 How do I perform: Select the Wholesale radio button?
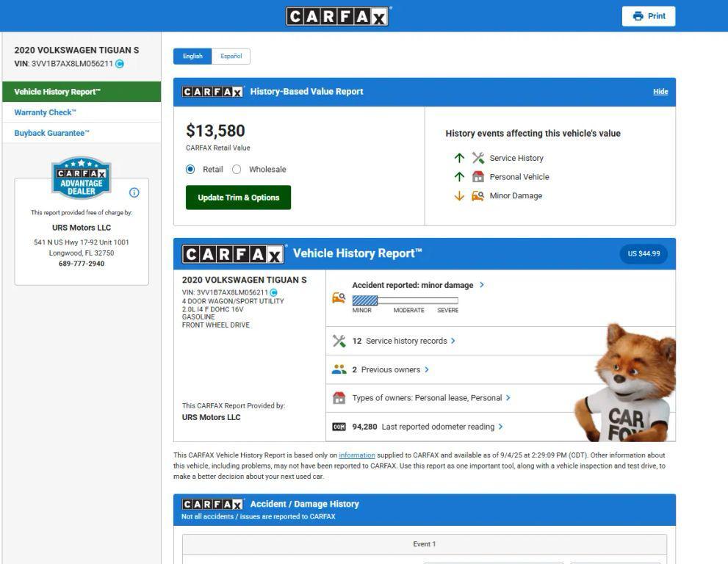coord(237,170)
